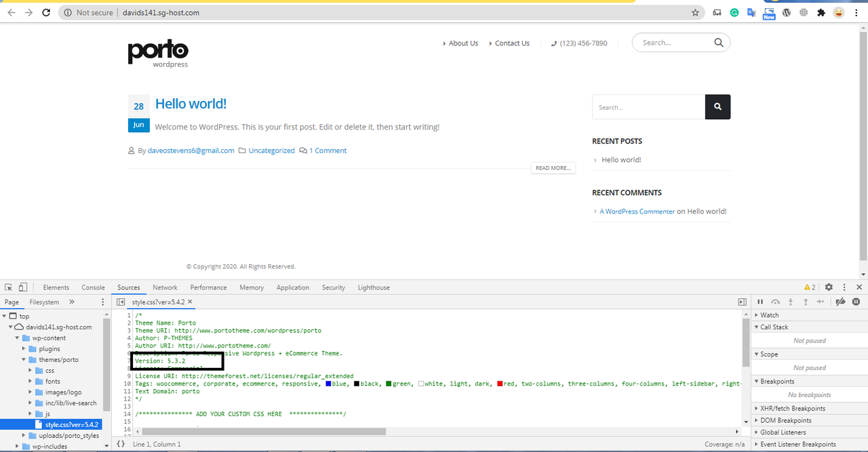Viewport: 868px width, 452px height.
Task: Activate the inspect element picker
Action: pyautogui.click(x=9, y=287)
